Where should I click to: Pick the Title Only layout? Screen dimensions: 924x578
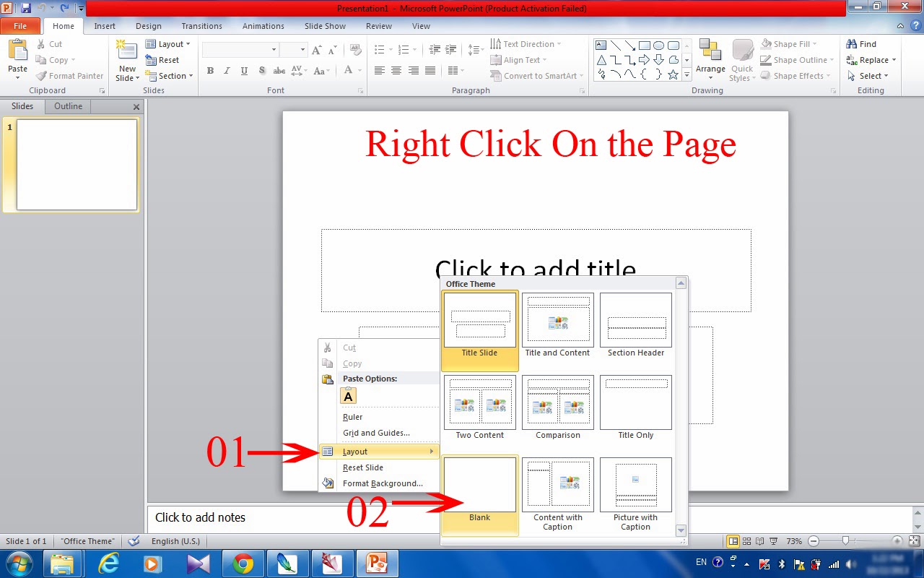(635, 407)
